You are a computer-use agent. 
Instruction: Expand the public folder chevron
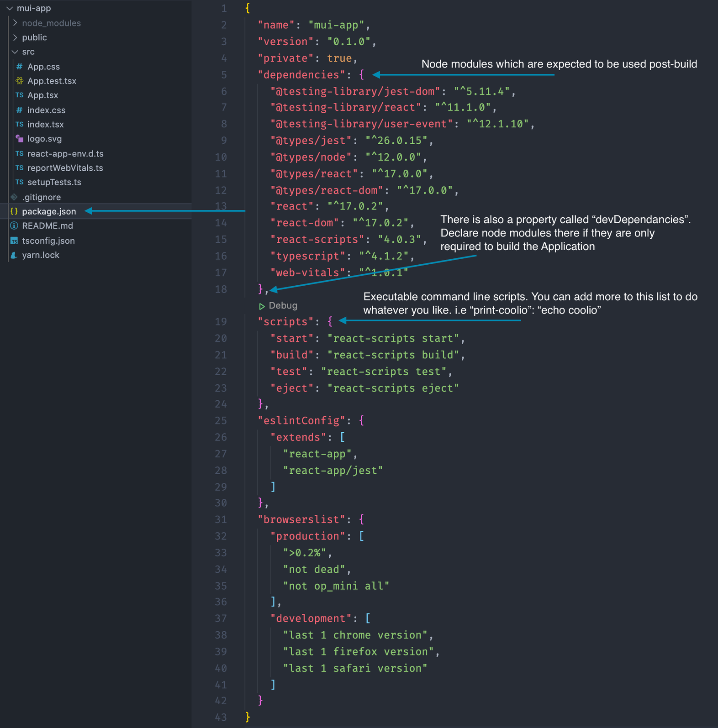click(x=15, y=37)
